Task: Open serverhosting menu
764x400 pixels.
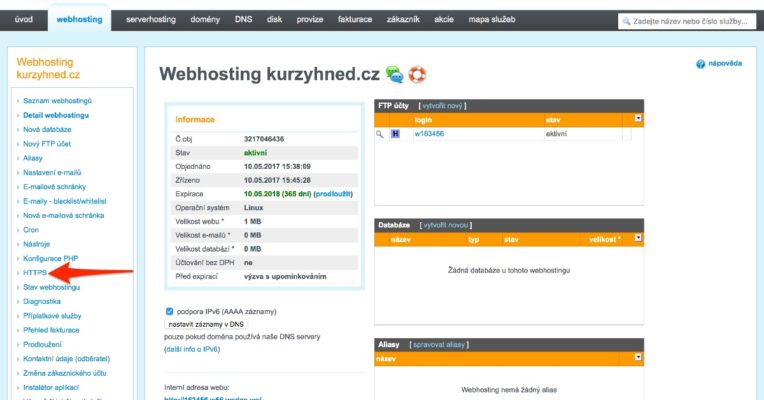Action: click(x=151, y=19)
